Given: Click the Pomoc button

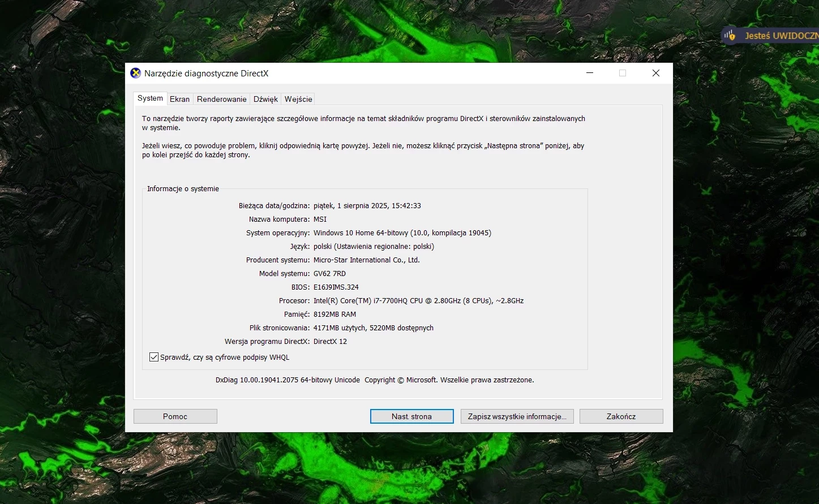Looking at the screenshot, I should coord(175,416).
